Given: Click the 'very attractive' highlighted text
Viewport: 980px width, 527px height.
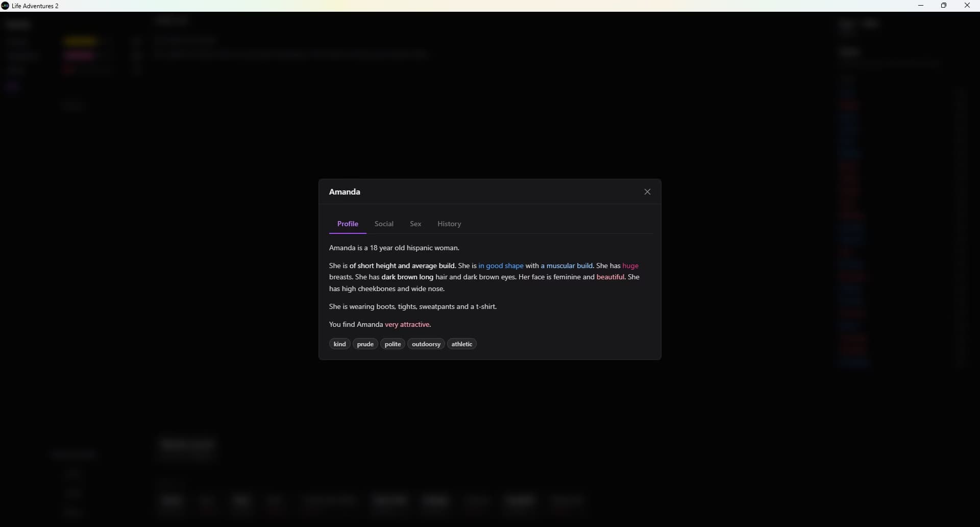Looking at the screenshot, I should 407,325.
